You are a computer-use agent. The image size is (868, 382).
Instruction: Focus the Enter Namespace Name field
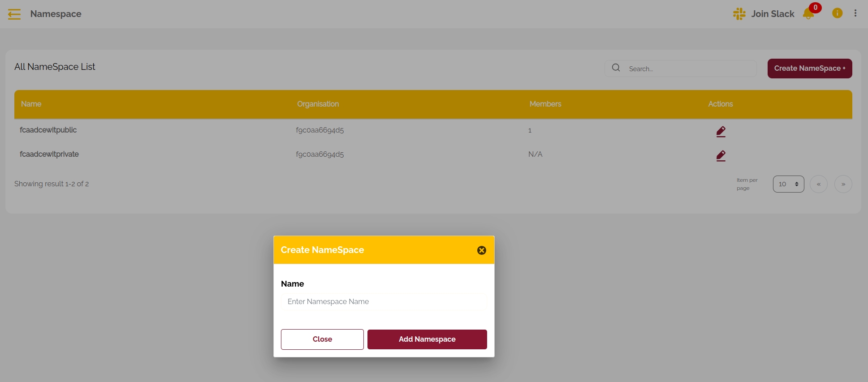(x=384, y=302)
